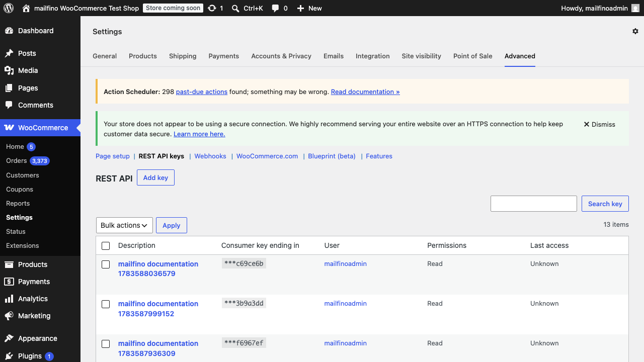Click the Payments dollar icon
644x362 pixels.
coord(9,282)
